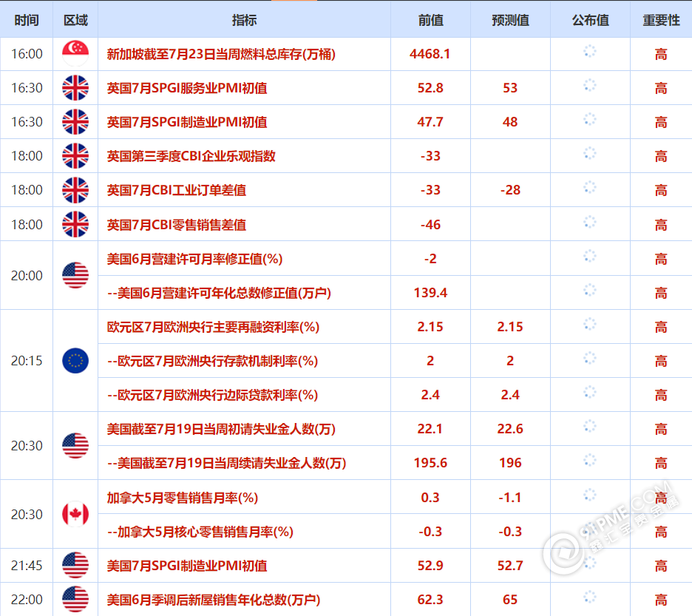Open 美国6月季调后新屋销售年化总数 indicator
This screenshot has width=692, height=616.
point(214,600)
